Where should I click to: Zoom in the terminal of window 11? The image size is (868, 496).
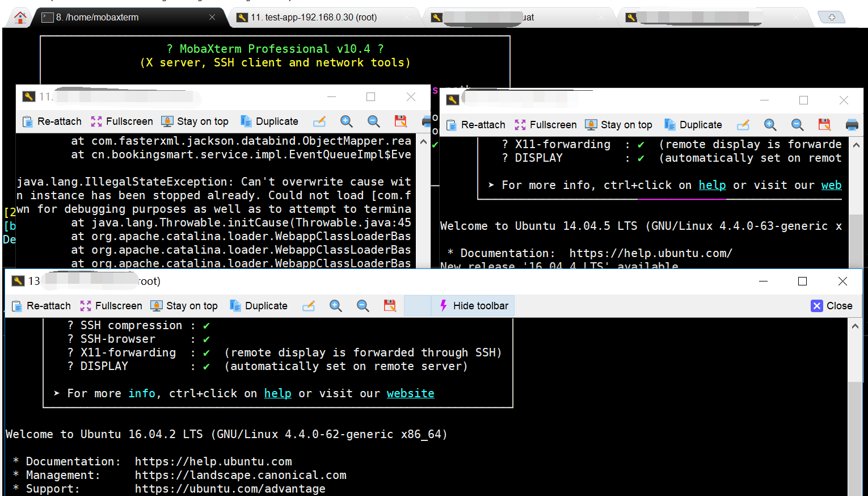coord(347,121)
